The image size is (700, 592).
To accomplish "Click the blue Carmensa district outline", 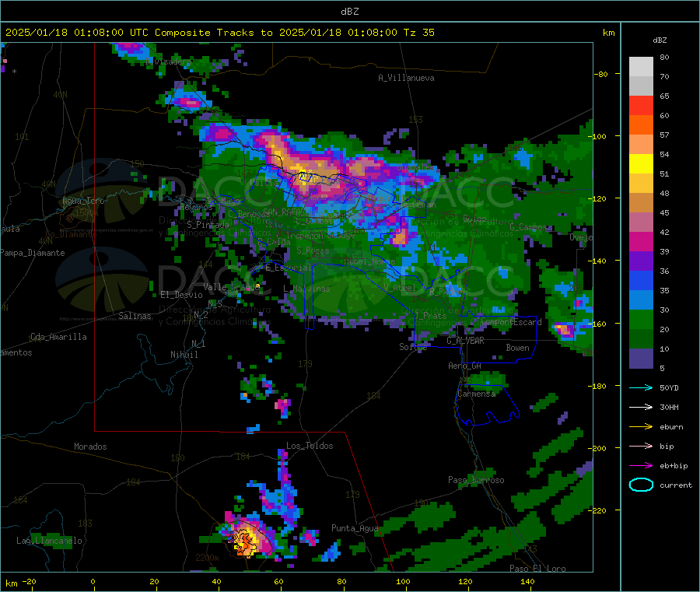I will pos(487,405).
